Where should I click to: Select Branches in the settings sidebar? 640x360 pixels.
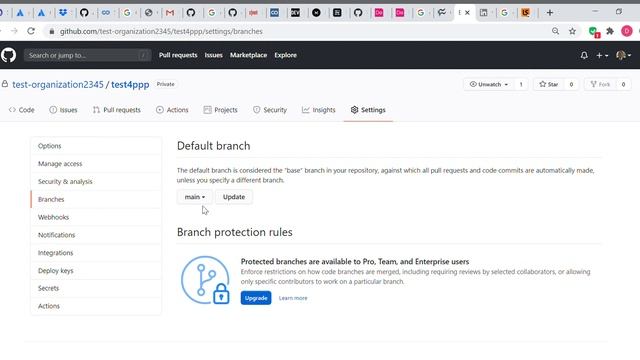click(x=96, y=199)
